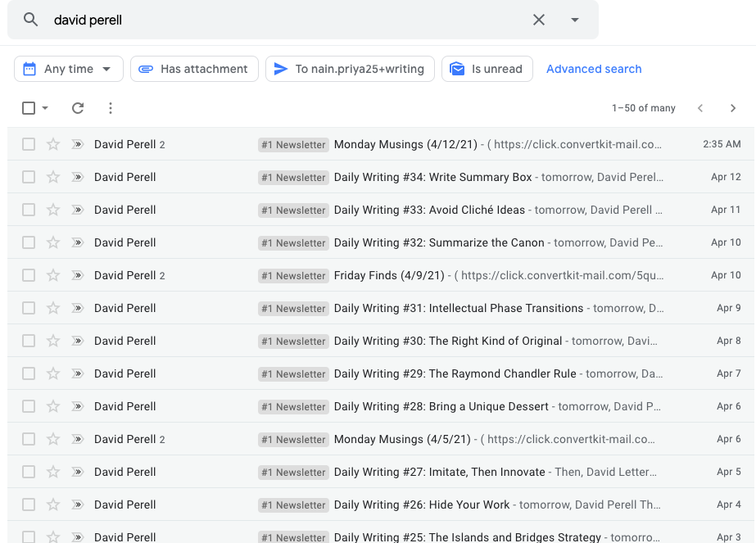Image resolution: width=756 pixels, height=543 pixels.
Task: Select the Daily Writing #29 email checkbox
Action: (29, 373)
